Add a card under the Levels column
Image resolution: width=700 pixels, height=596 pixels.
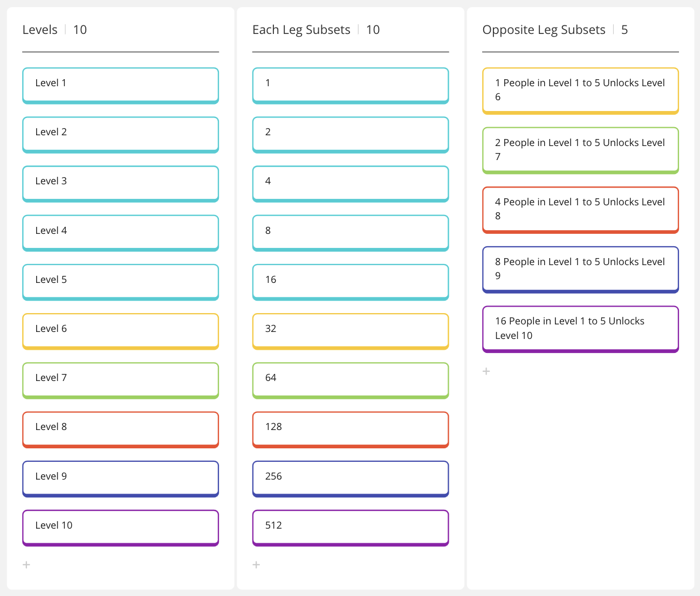pyautogui.click(x=26, y=565)
